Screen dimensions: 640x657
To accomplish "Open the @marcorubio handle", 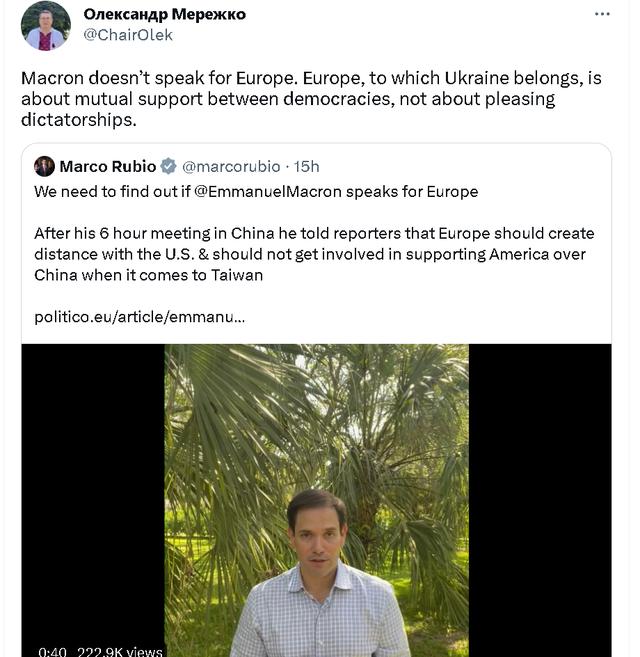I will 231,166.
